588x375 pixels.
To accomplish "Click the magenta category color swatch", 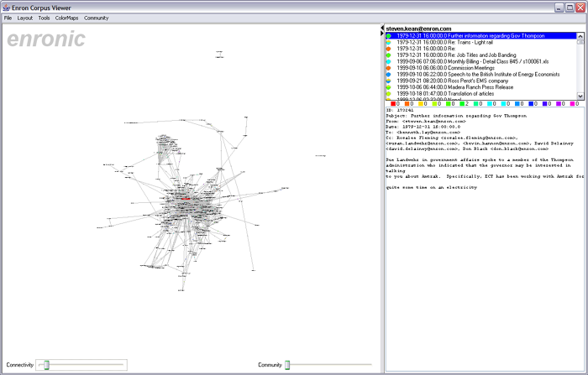I will 572,104.
